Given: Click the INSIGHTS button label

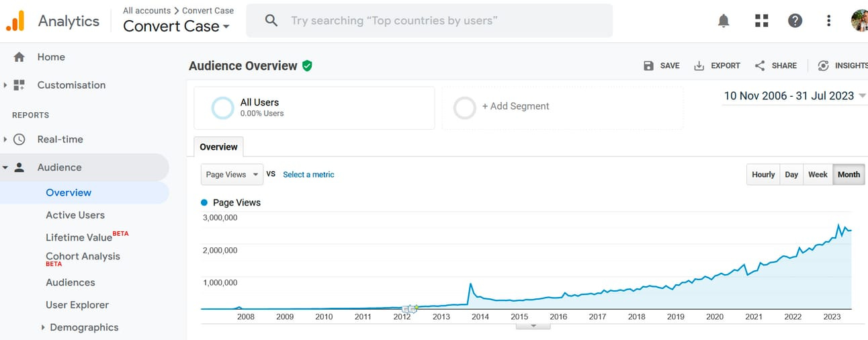Looking at the screenshot, I should (851, 66).
